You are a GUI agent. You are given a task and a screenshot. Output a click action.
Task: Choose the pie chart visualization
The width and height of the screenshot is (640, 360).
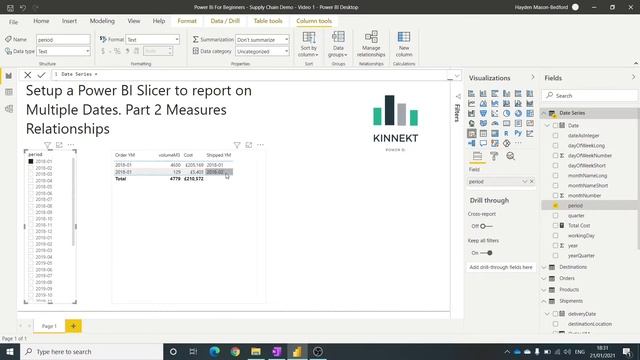(x=507, y=113)
